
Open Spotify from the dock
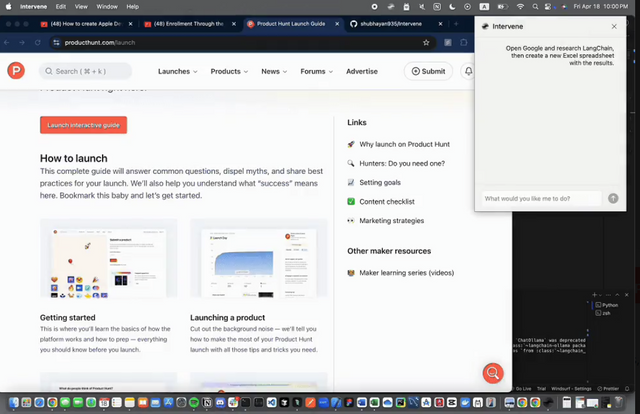[x=194, y=403]
